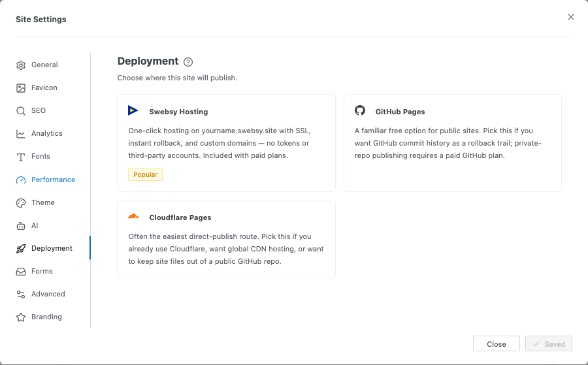Close the Site Settings dialog with X
The height and width of the screenshot is (365, 588).
click(x=571, y=17)
